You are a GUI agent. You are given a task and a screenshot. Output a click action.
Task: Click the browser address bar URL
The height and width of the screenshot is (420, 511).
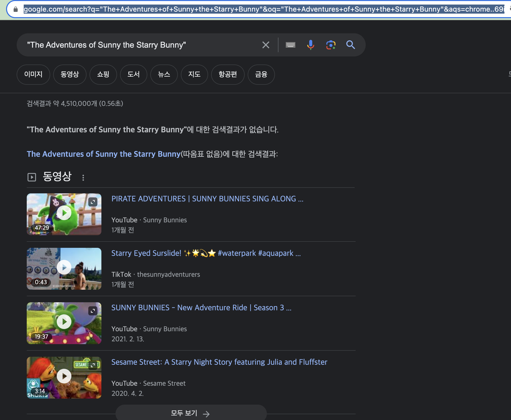point(262,9)
